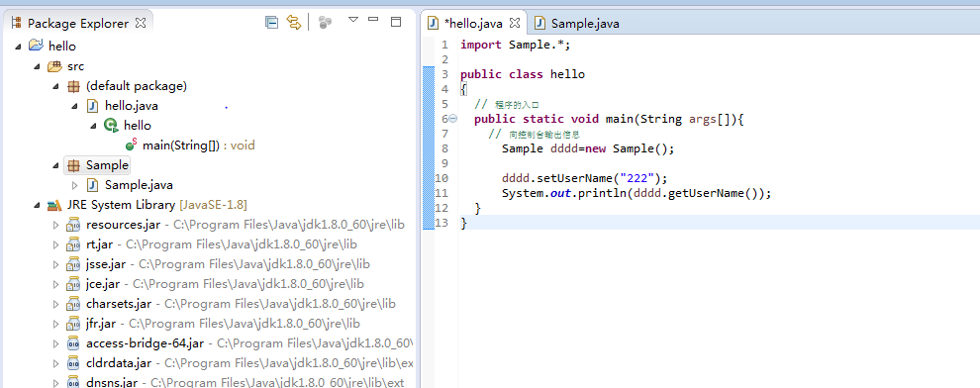Click the hello project folder icon
Screen dimensions: 980x388
click(x=37, y=46)
